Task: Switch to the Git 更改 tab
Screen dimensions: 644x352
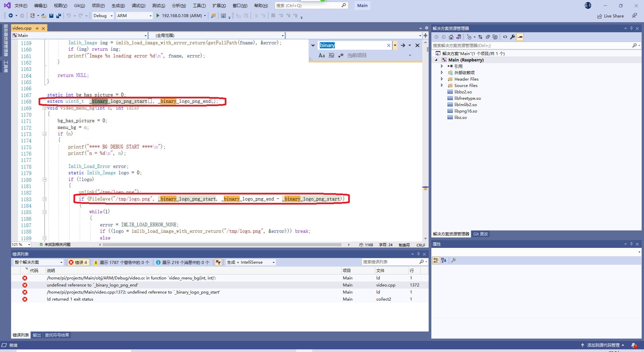Action: pyautogui.click(x=480, y=234)
